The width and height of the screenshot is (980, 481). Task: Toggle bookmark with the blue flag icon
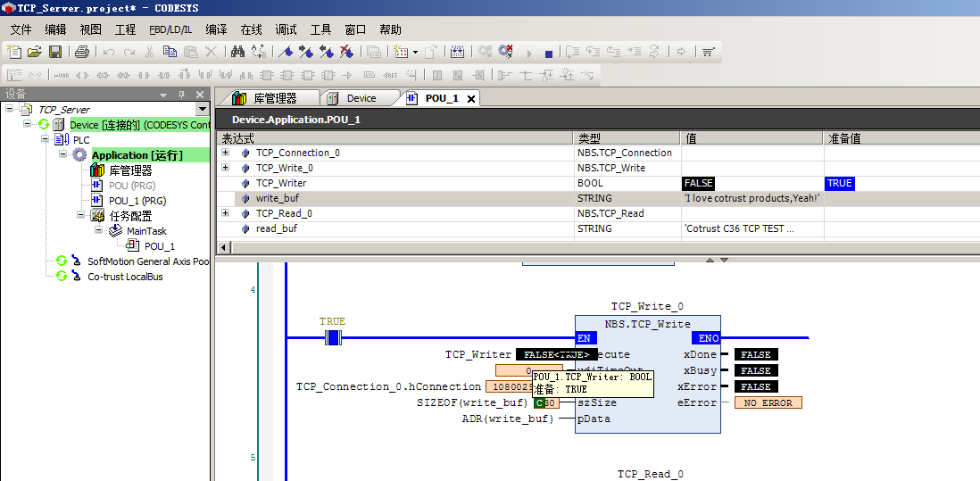285,52
